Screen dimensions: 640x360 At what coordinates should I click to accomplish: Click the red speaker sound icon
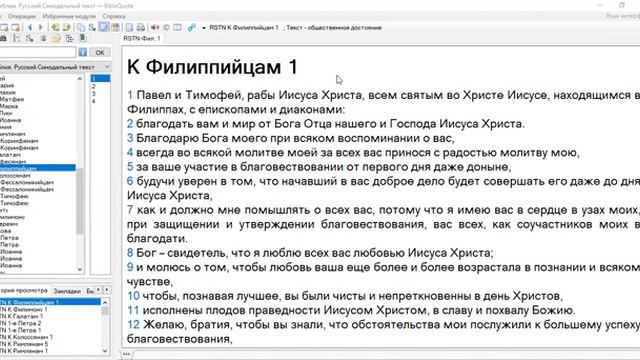tap(155, 27)
